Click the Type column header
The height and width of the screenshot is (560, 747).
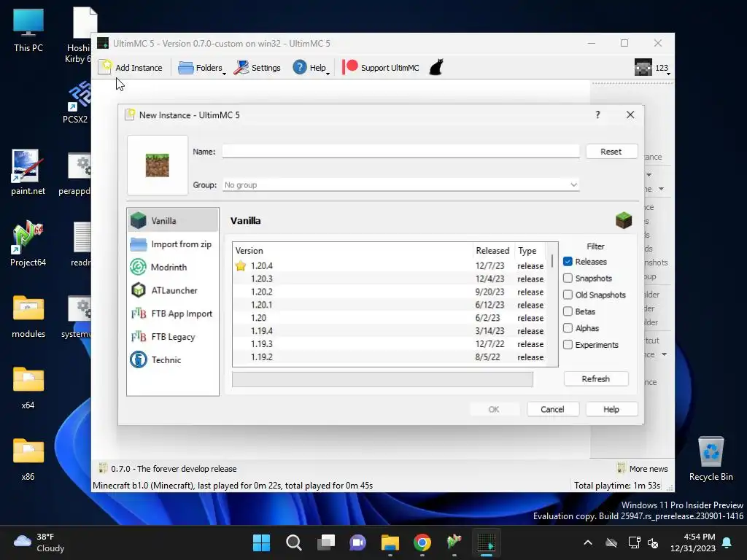(530, 251)
